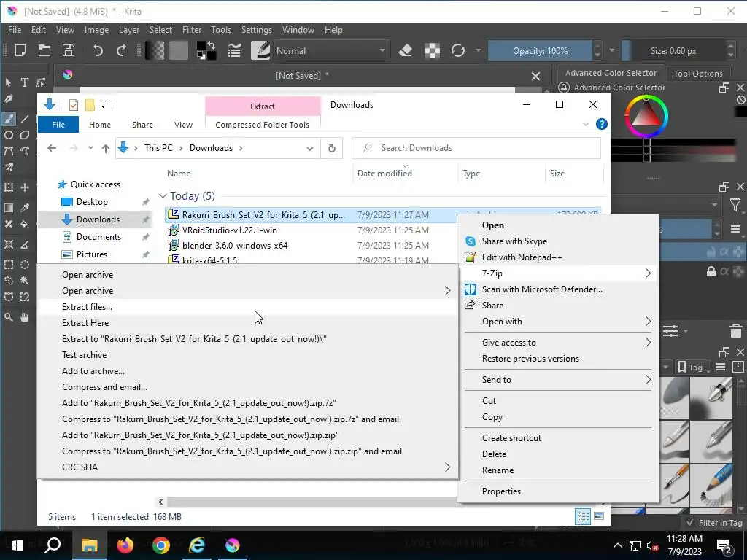
Task: Select the Ellipse tool in Krita
Action: point(9,135)
